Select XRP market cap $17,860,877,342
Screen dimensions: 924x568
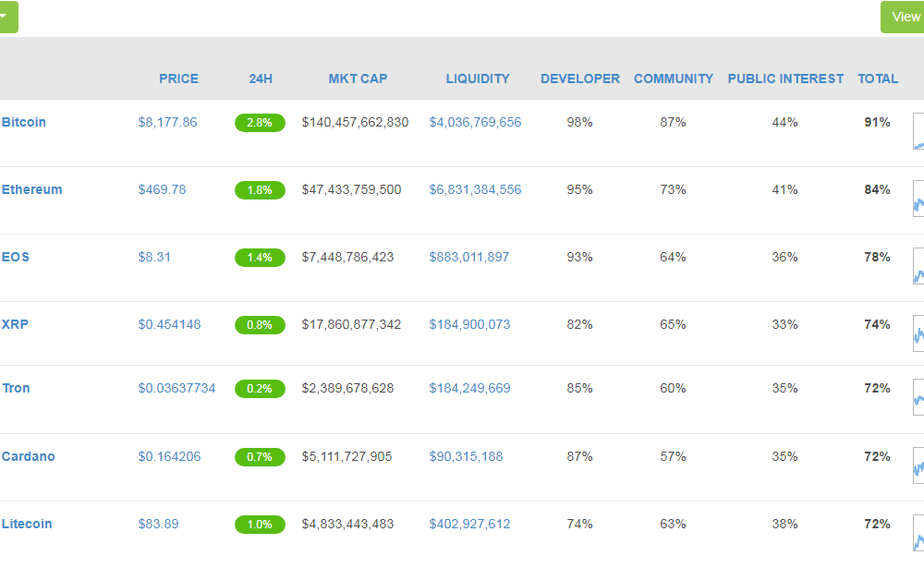351,325
